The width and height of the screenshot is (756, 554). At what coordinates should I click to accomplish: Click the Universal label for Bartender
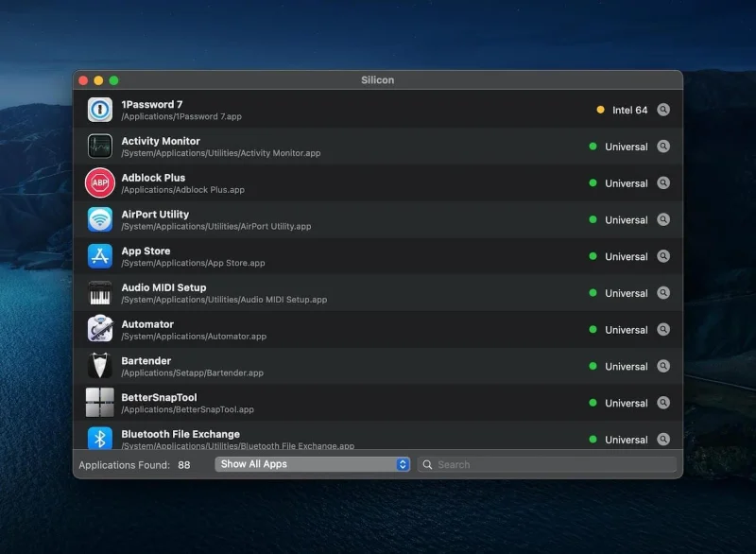point(627,367)
